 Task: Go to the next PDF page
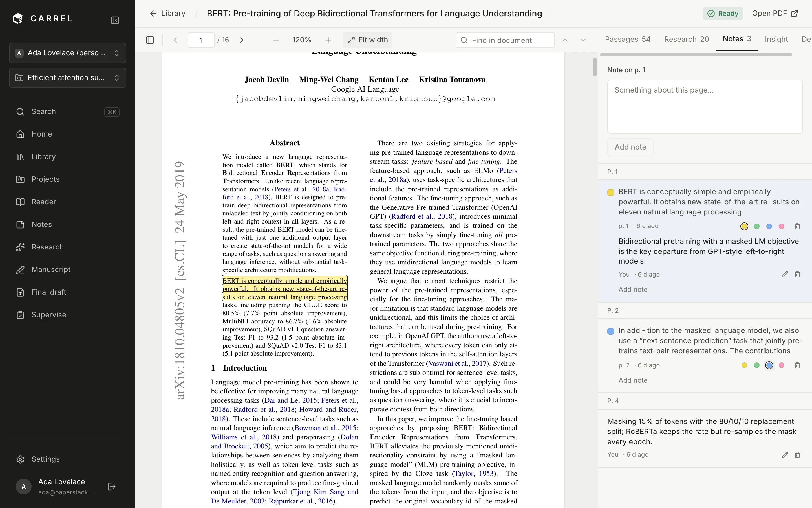pos(242,40)
